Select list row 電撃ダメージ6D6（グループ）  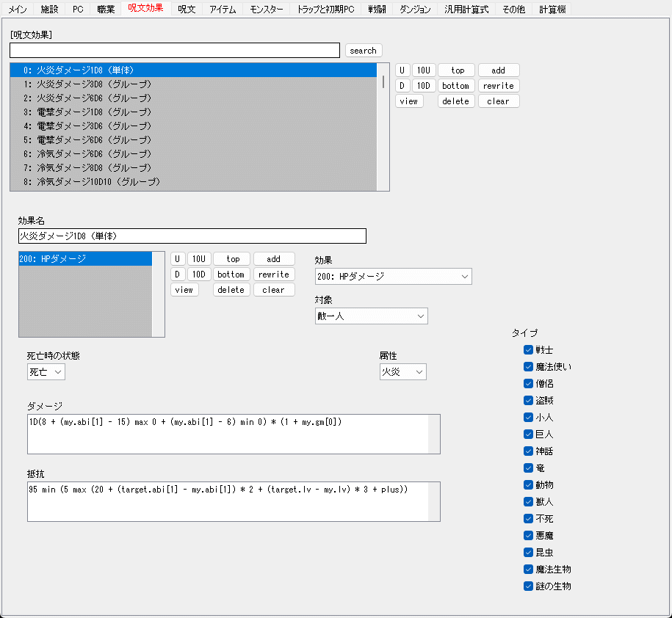[x=193, y=139]
